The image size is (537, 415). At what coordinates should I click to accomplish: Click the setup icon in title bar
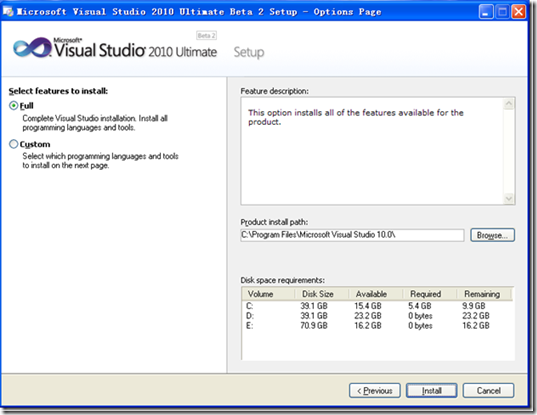(x=8, y=12)
